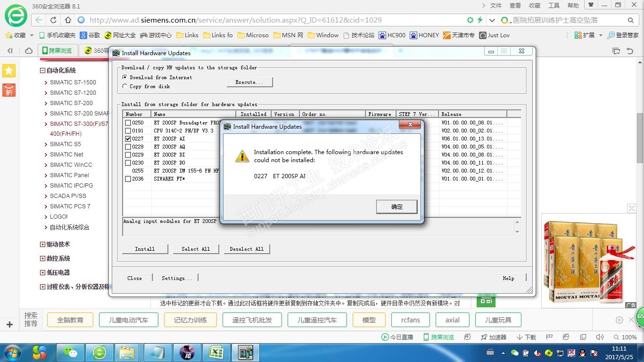The width and height of the screenshot is (644, 362).
Task: Click the Windows Start button
Action: [12, 353]
